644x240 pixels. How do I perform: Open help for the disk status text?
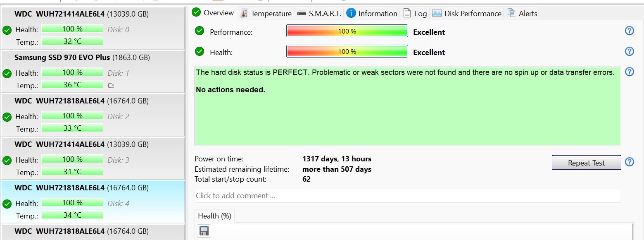point(629,72)
